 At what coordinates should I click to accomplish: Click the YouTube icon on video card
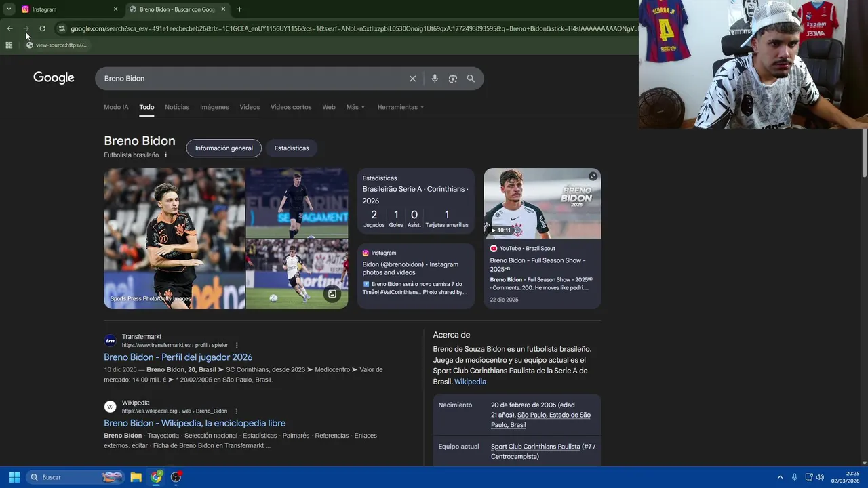(x=494, y=249)
